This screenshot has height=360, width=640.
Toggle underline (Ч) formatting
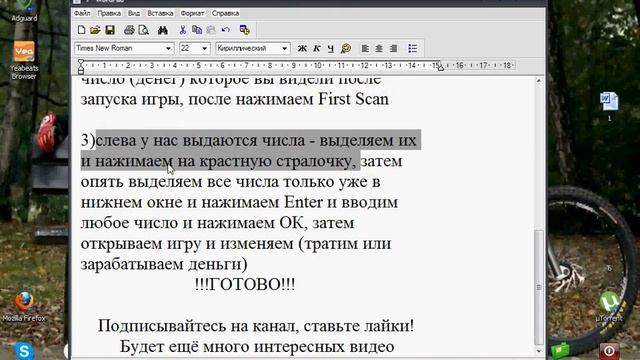click(x=331, y=49)
